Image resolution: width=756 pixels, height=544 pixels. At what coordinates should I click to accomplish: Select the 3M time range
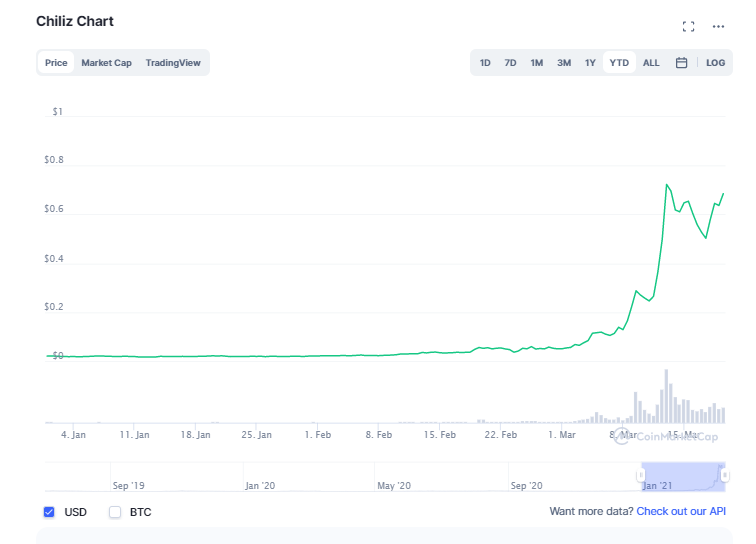[x=564, y=63]
